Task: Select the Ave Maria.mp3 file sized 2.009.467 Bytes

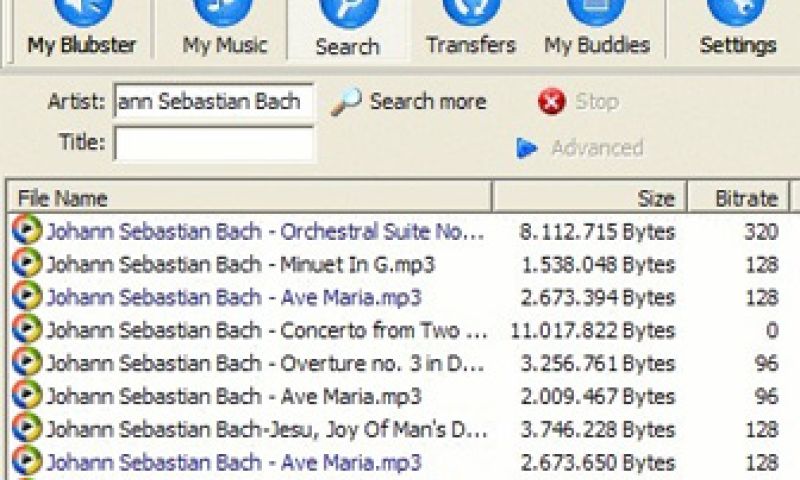Action: point(234,396)
